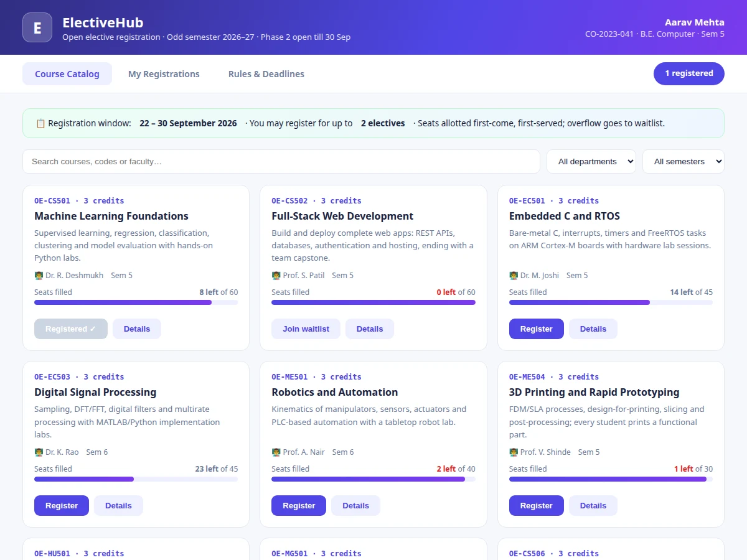Viewport: 747px width, 560px height.
Task: Click '1 left of 30' seat count
Action: 693,469
